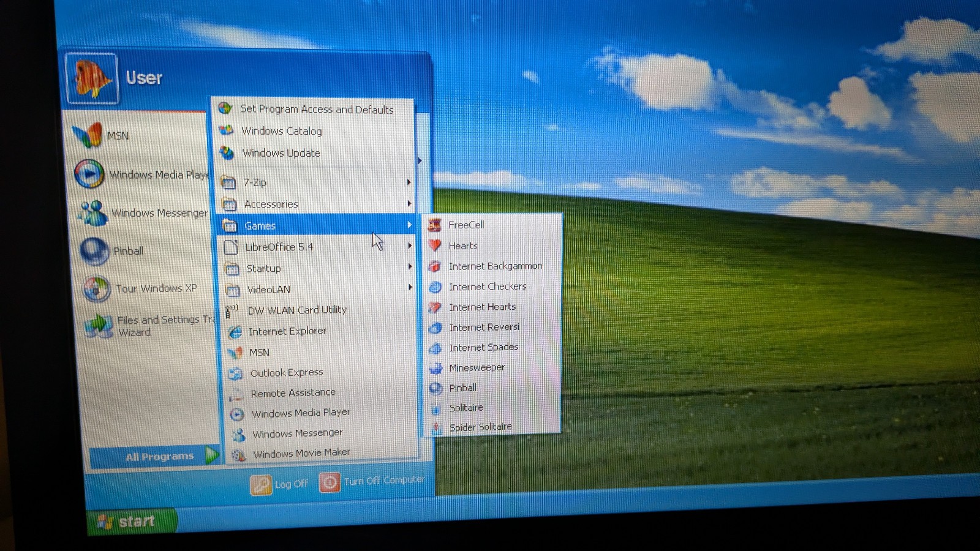Image resolution: width=980 pixels, height=551 pixels.
Task: Select the 7-Zip menu entry
Action: (x=315, y=182)
